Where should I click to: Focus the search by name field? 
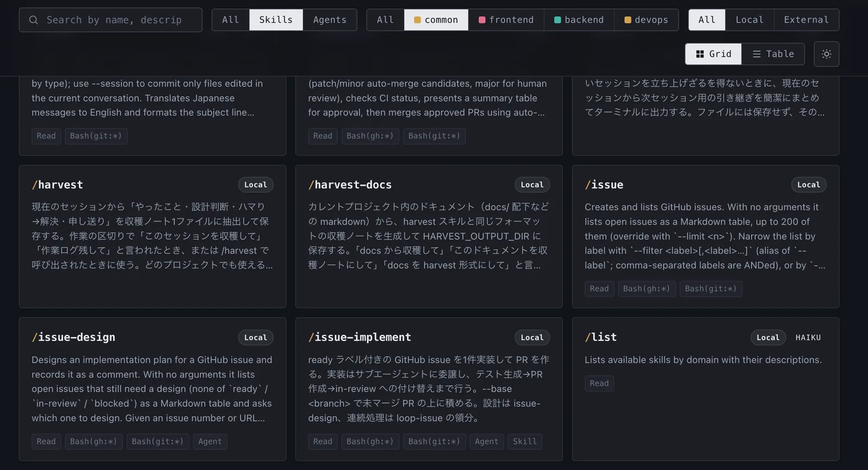111,20
